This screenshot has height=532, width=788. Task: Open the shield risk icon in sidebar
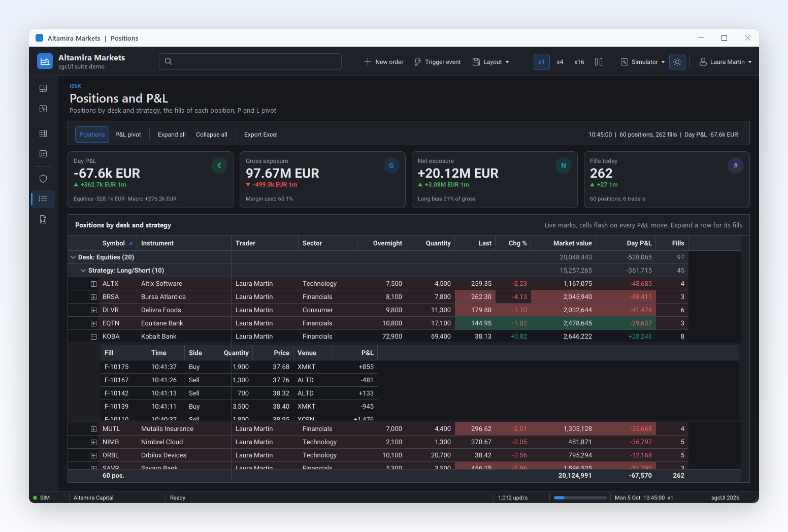pyautogui.click(x=43, y=179)
